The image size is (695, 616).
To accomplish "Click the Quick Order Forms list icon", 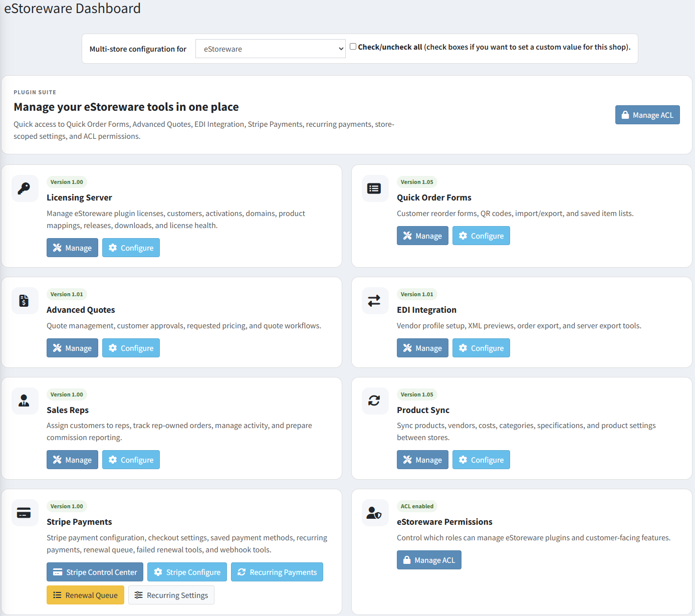I will [374, 188].
